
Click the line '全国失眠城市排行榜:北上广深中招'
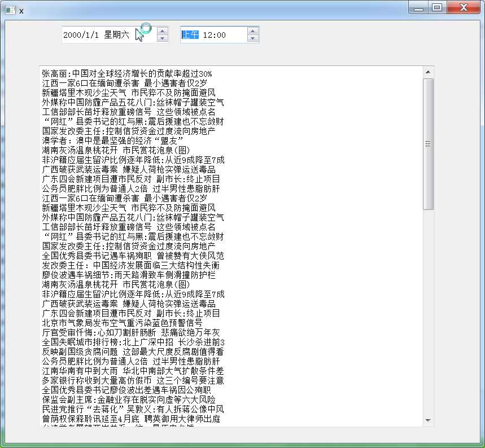(108, 342)
